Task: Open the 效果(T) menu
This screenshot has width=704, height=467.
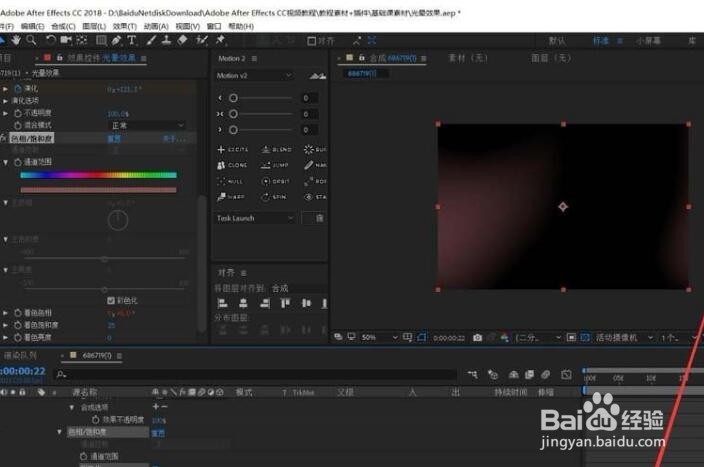Action: (124, 26)
